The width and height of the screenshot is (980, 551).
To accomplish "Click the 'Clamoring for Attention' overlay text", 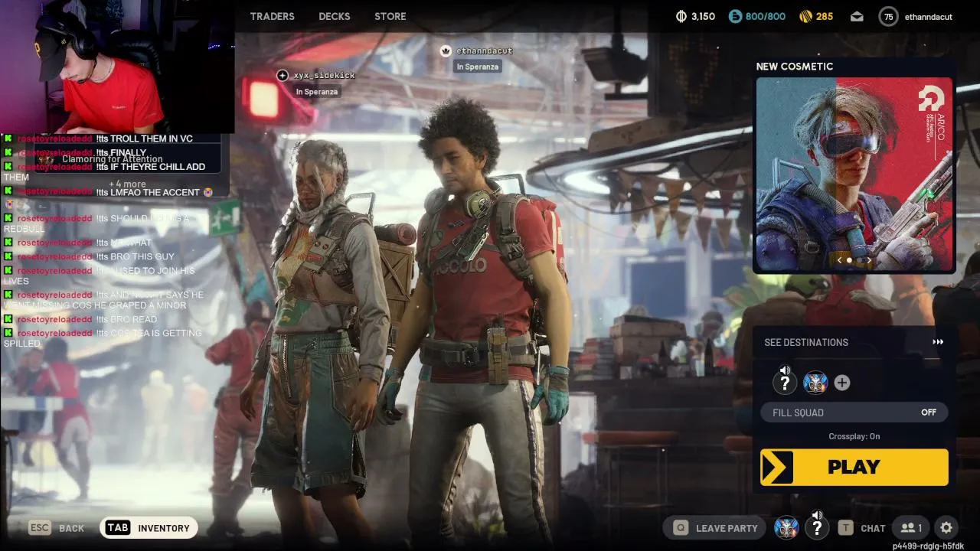I will pos(113,159).
